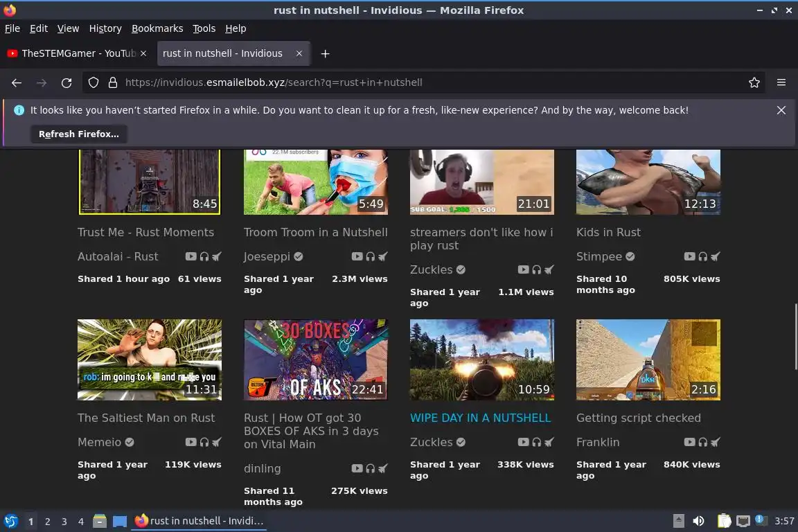Switch Invidious instance for Kids in Rust
The width and height of the screenshot is (798, 532).
716,256
